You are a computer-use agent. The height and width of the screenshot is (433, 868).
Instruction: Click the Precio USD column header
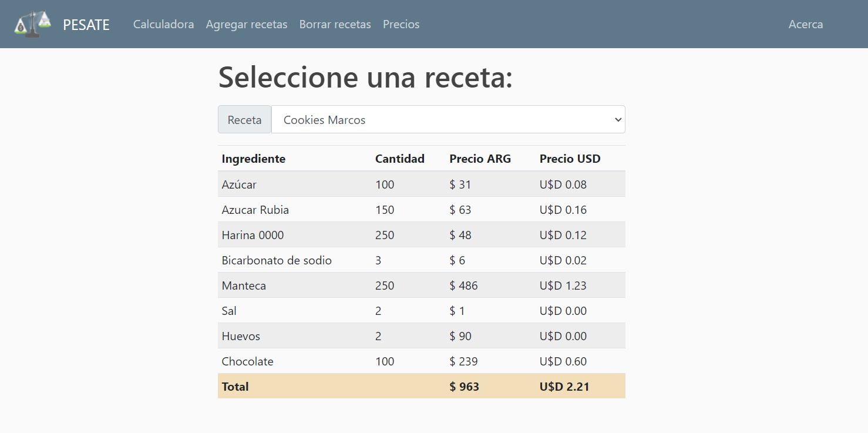click(570, 159)
